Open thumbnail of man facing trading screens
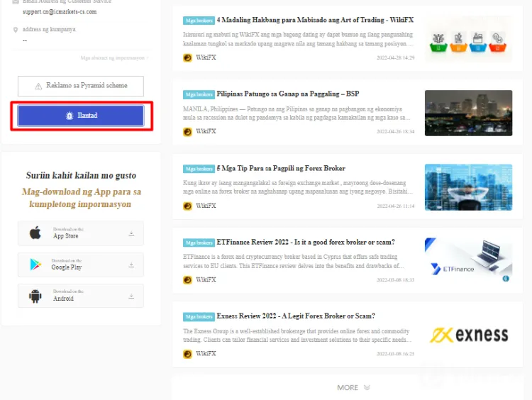The width and height of the screenshot is (532, 400). tap(469, 187)
